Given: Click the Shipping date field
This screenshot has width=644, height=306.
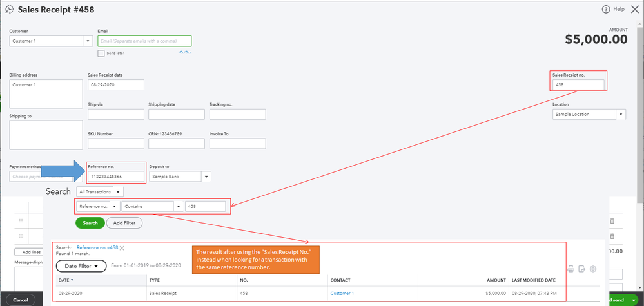Looking at the screenshot, I should point(177,114).
